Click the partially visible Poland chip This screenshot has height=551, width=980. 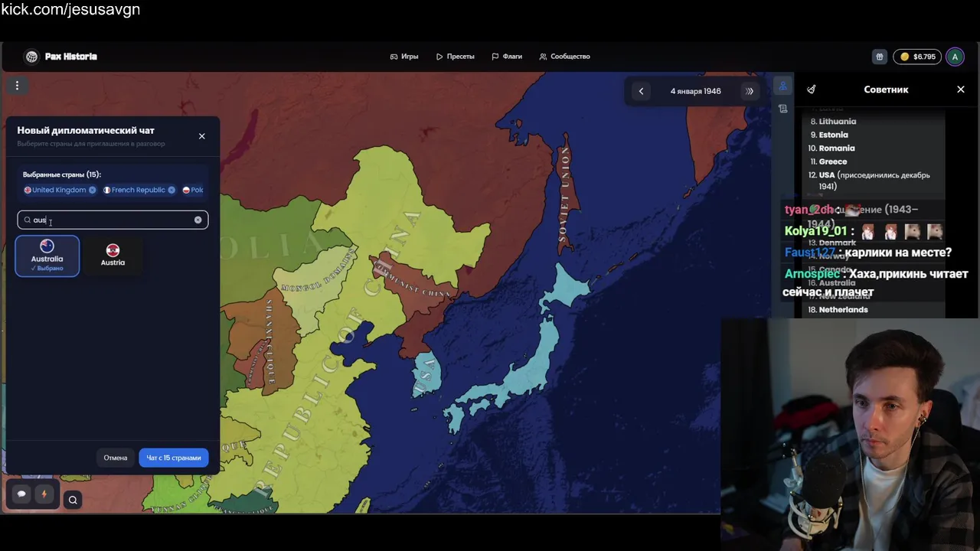193,190
